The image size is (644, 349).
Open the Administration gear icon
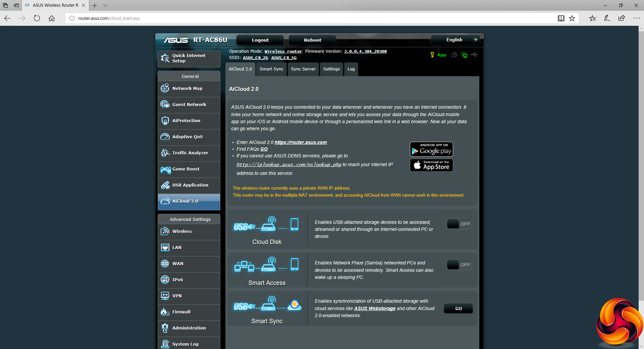tap(165, 328)
